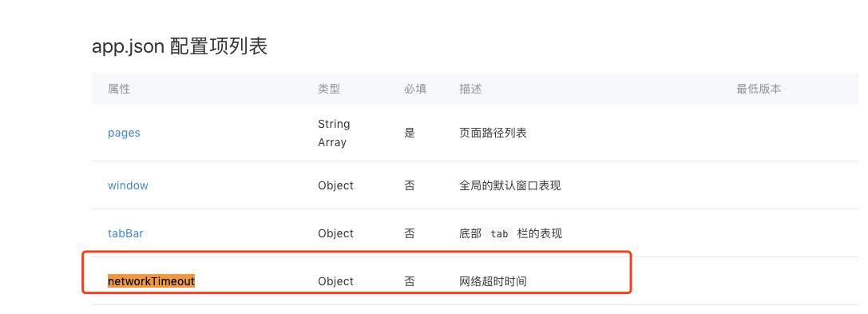Click the 类型 column header

(x=329, y=89)
